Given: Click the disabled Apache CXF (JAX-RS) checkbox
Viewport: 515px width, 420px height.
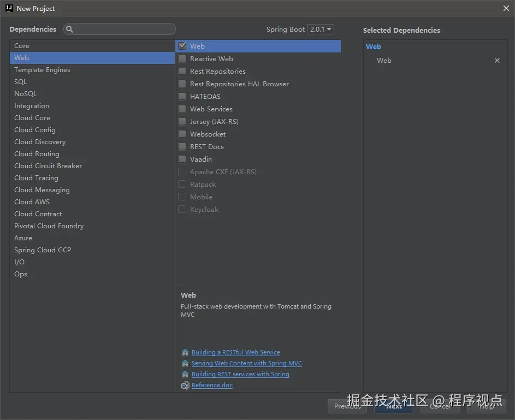Looking at the screenshot, I should pos(182,171).
